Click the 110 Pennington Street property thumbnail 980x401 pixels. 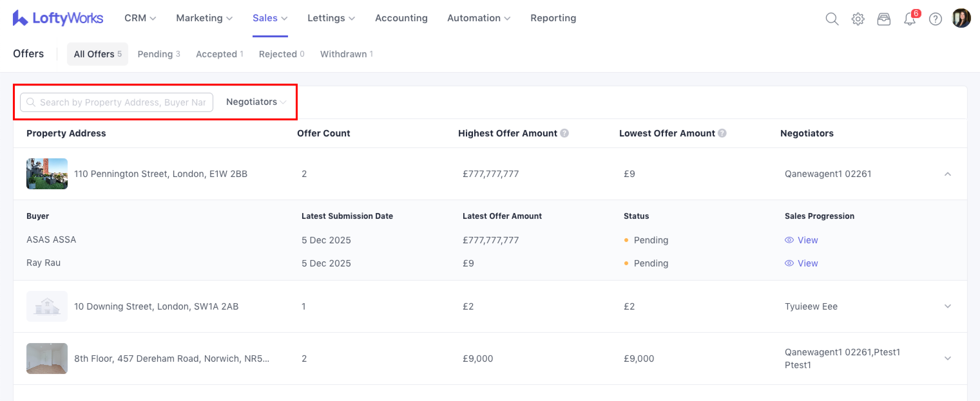point(47,174)
